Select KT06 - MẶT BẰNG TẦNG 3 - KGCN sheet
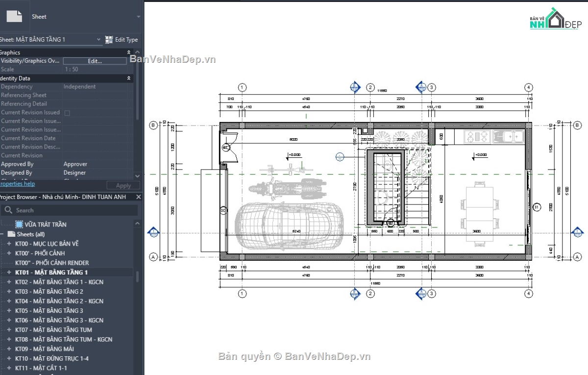Viewport: 588px width, 375px height. click(59, 320)
